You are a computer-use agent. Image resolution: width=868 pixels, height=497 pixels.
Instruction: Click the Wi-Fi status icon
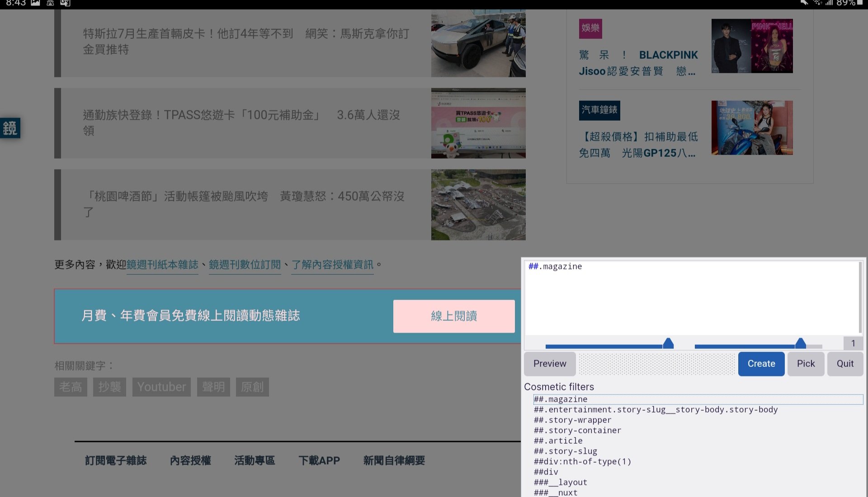tap(818, 4)
